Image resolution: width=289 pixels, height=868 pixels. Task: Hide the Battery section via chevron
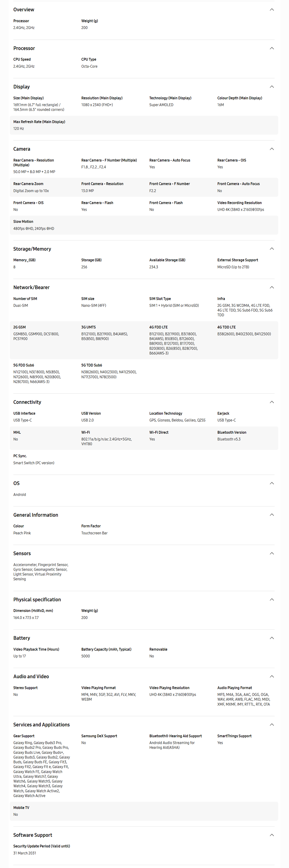coord(272,638)
